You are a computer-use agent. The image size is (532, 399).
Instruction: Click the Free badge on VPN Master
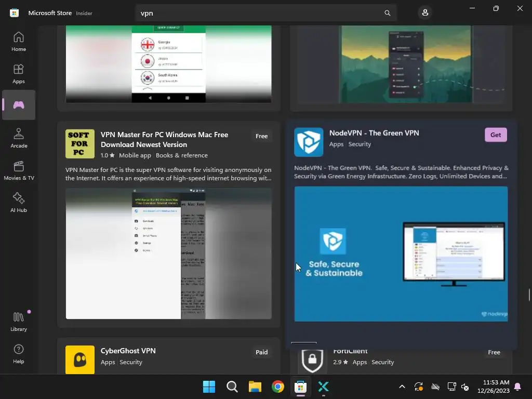(x=262, y=136)
